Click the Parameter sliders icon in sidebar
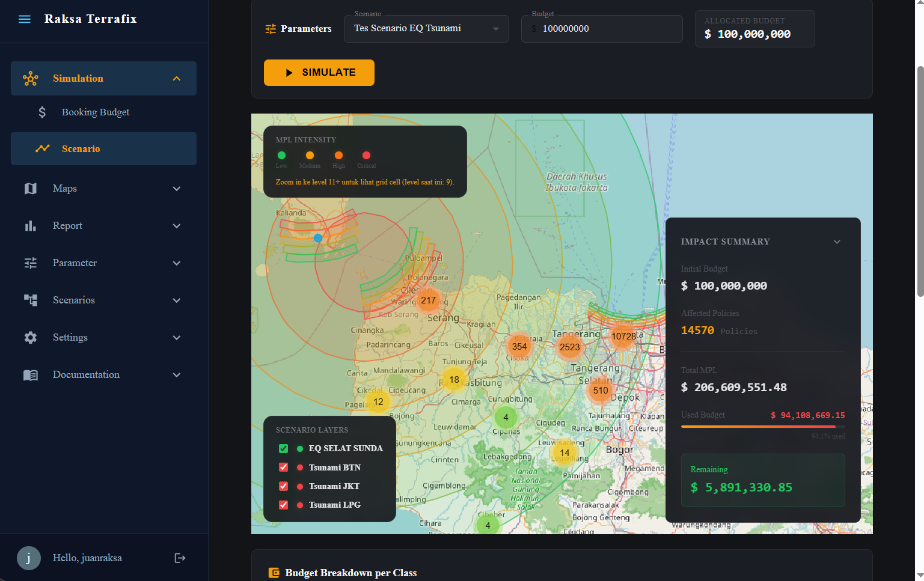Image resolution: width=924 pixels, height=581 pixels. pyautogui.click(x=31, y=263)
